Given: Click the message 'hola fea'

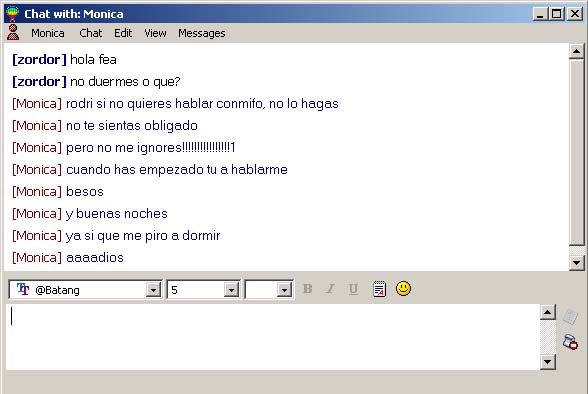Looking at the screenshot, I should coord(93,60).
